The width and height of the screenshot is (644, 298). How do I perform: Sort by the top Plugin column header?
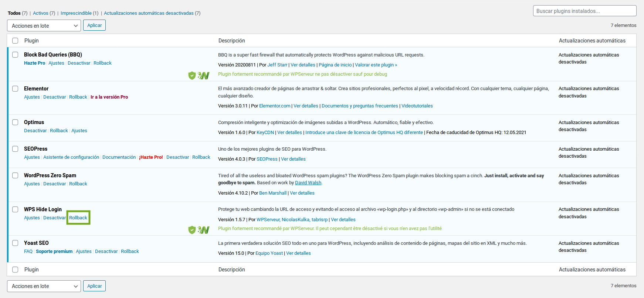(31, 41)
